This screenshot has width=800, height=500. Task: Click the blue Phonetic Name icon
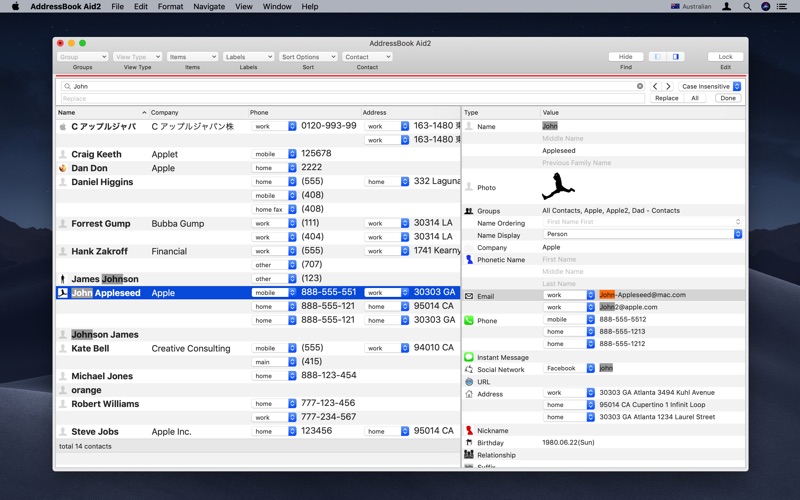[469, 260]
